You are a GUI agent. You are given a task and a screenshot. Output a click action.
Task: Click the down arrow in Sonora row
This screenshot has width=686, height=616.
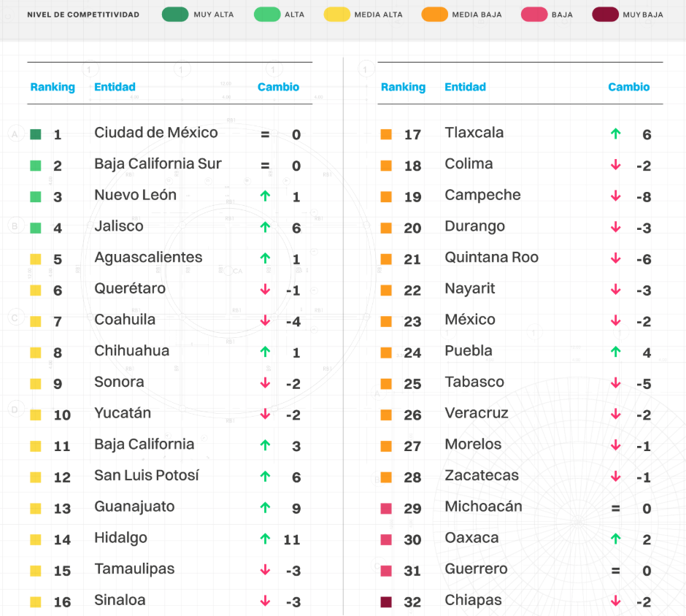click(x=265, y=383)
